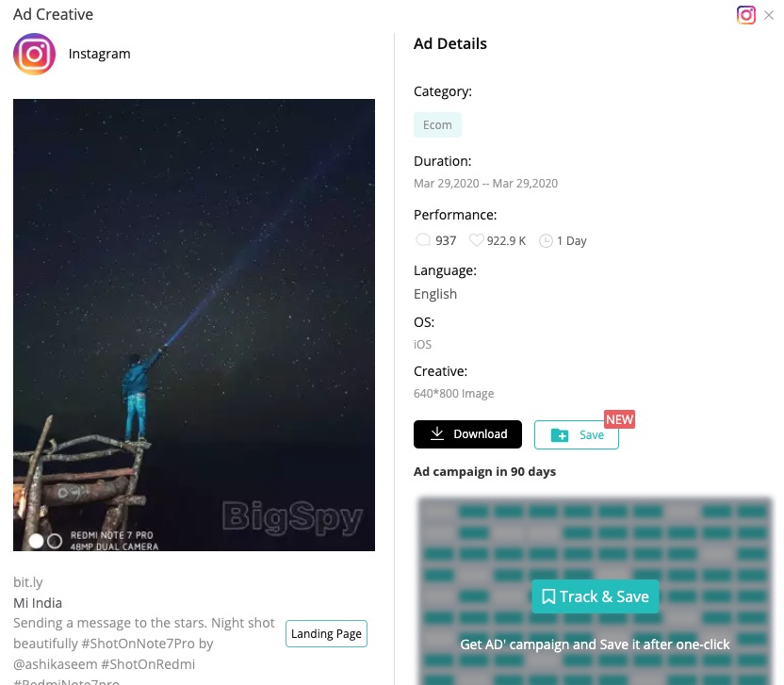Viewport: 784px width, 685px height.
Task: Select the filled white image indicator dot
Action: (37, 541)
